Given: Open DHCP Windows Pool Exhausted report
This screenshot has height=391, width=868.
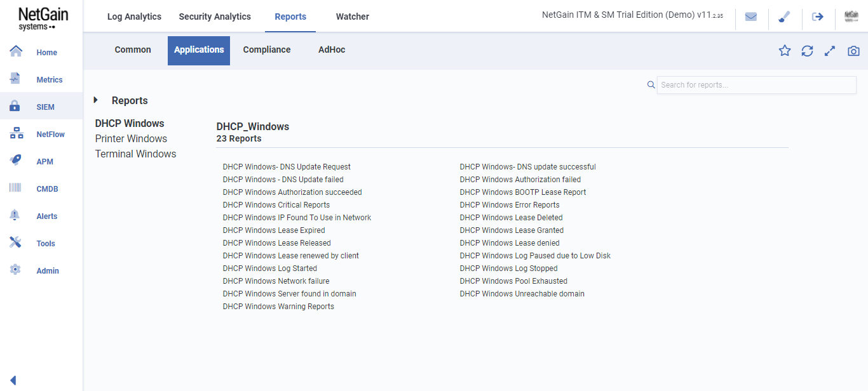Looking at the screenshot, I should pyautogui.click(x=513, y=281).
